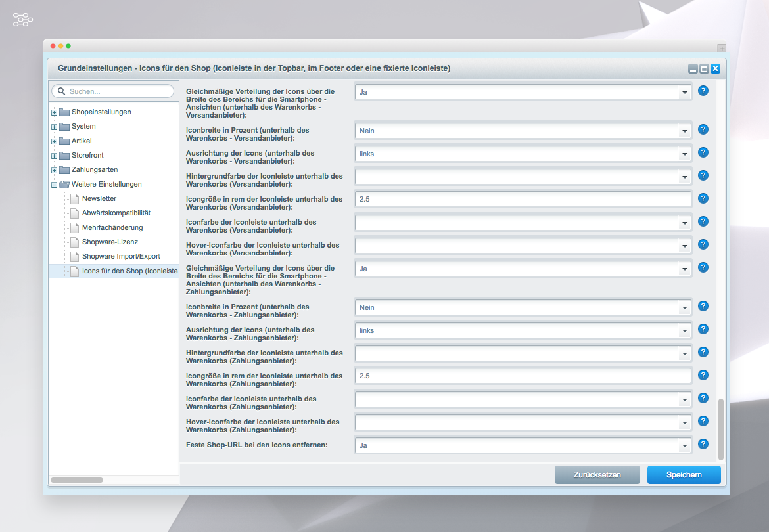Screen dimensions: 769x532
Task: Click the Zurücksetzen button
Action: pos(597,475)
